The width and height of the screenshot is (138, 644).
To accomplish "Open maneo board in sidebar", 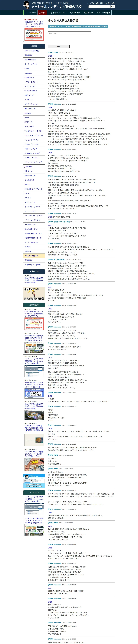I will (x=34, y=194).
